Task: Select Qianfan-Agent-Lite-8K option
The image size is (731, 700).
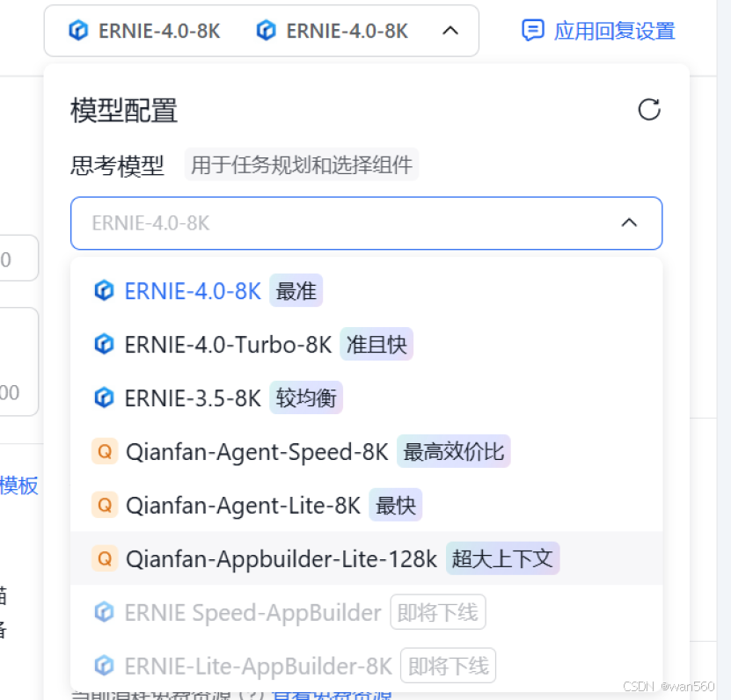Action: tap(367, 505)
